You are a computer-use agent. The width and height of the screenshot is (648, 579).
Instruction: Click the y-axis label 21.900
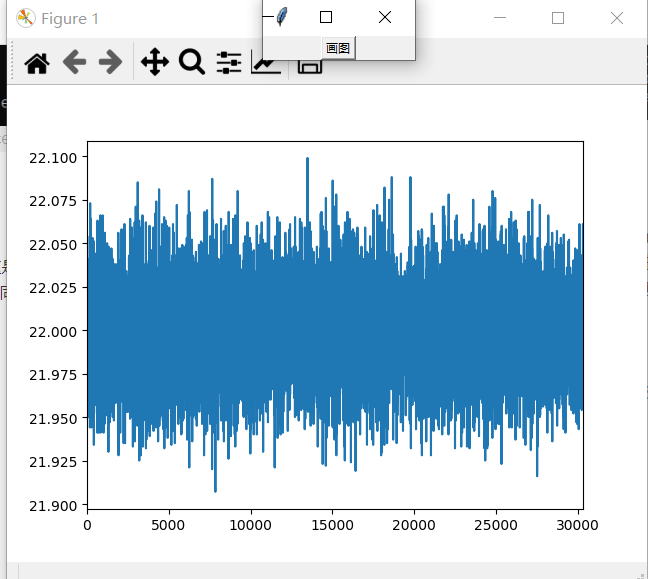point(53,505)
